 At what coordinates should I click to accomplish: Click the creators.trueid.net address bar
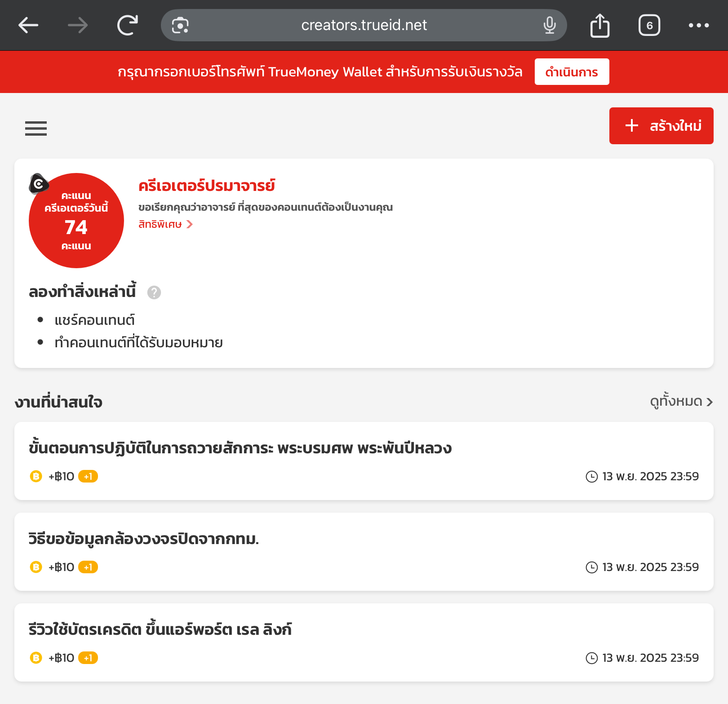[364, 25]
